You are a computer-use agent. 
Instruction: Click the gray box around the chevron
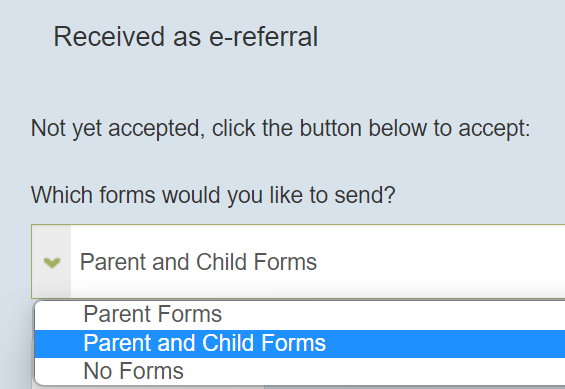[52, 261]
